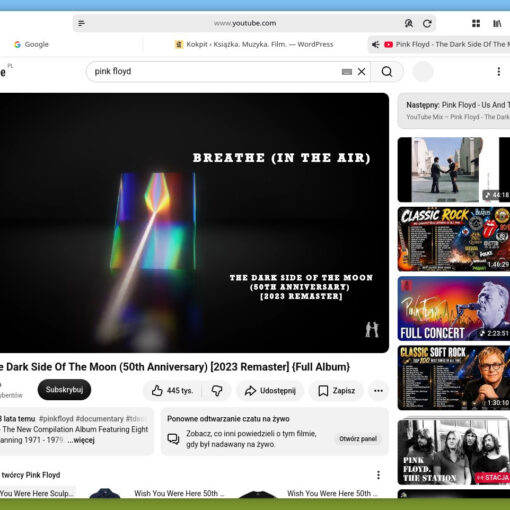
Task: Subscribe using the Subskrybuj button
Action: click(x=64, y=389)
